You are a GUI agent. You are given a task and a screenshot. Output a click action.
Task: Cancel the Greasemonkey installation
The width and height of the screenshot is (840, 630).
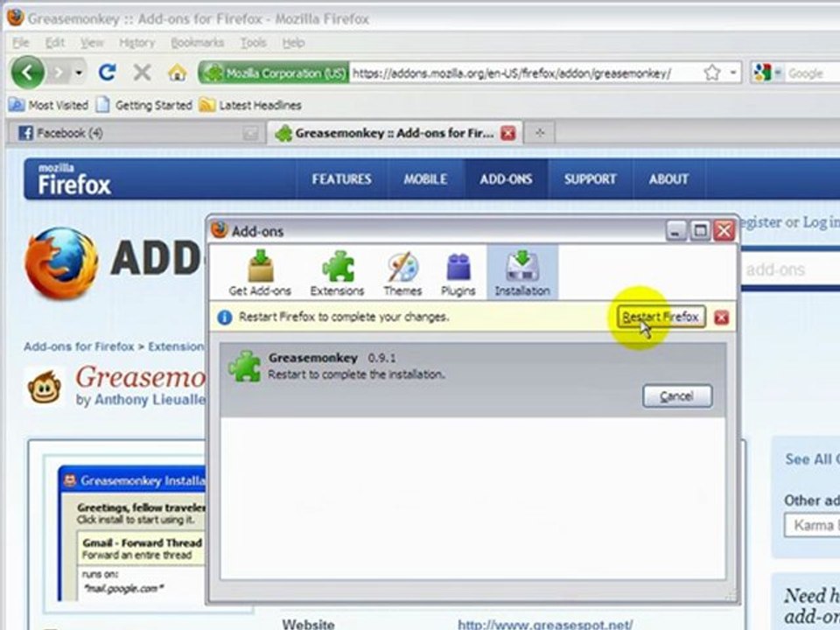pyautogui.click(x=677, y=396)
